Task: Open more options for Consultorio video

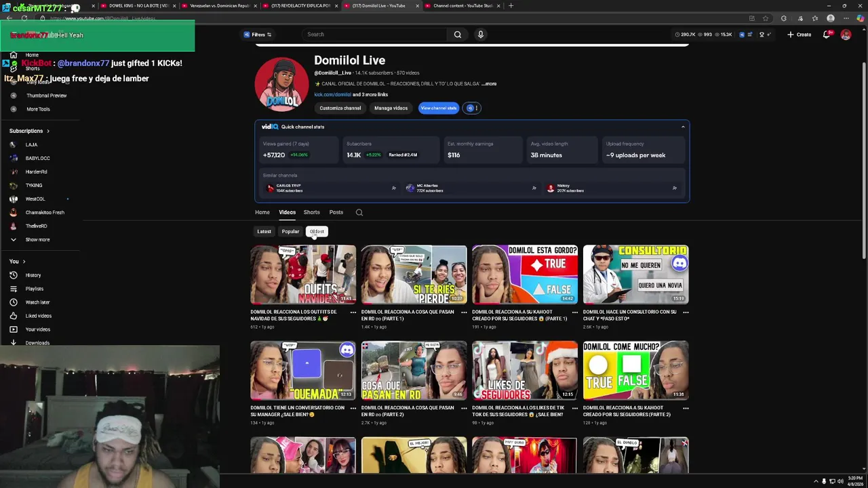Action: pos(686,312)
